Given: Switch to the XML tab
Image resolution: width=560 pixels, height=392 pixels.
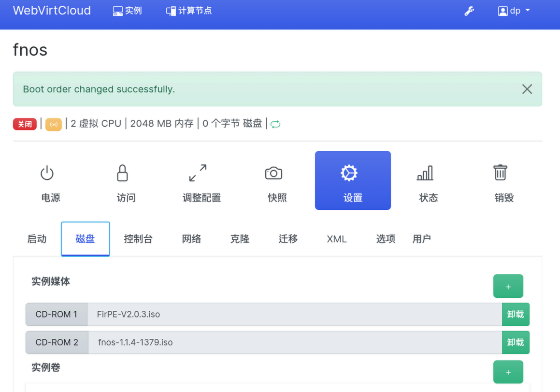Looking at the screenshot, I should tap(336, 239).
